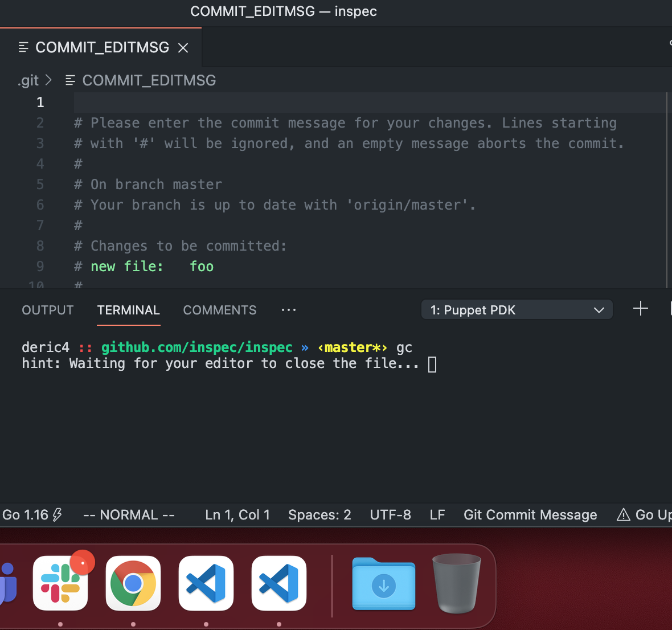Create a new terminal with the plus icon

click(640, 309)
